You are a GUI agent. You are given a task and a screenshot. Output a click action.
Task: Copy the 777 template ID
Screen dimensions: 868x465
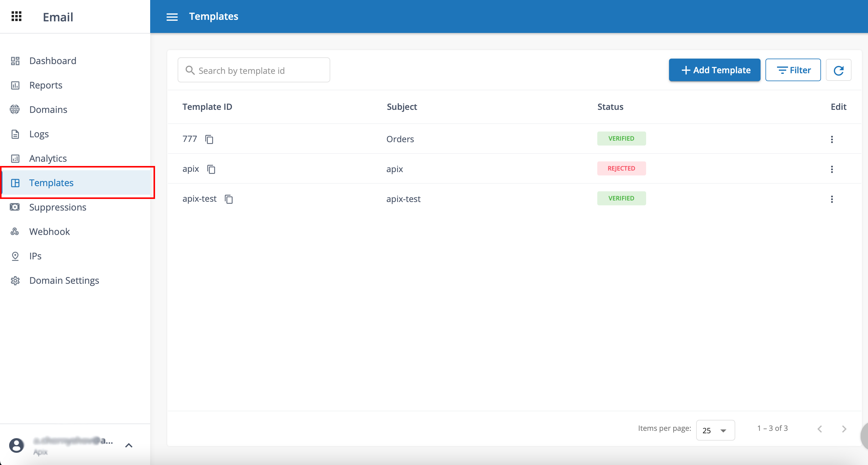click(x=210, y=139)
